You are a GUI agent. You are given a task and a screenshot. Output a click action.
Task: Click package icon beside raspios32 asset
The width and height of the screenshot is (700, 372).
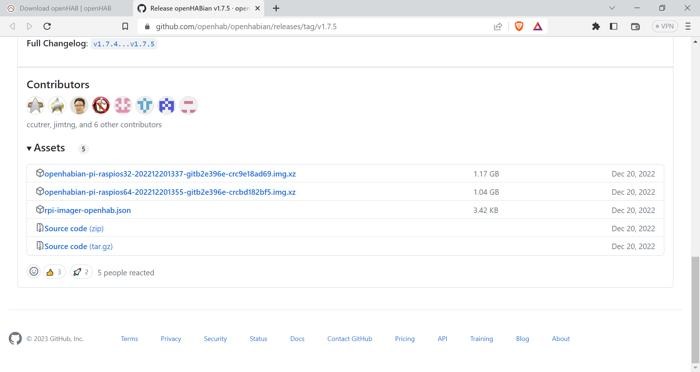tap(40, 173)
